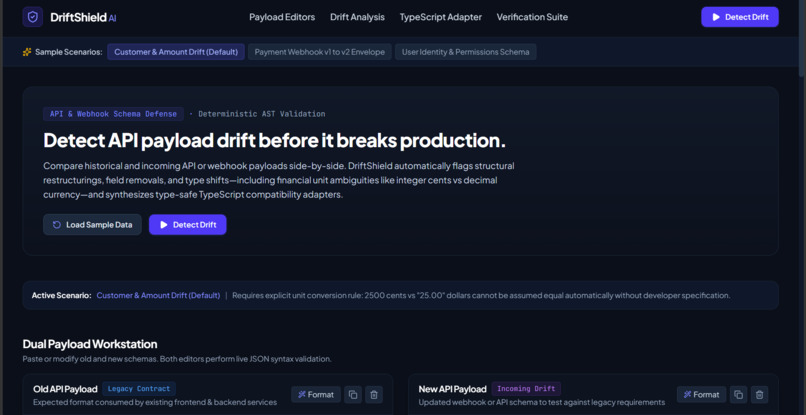This screenshot has width=806, height=415.
Task: Click the Legacy Contract badge
Action: click(139, 389)
